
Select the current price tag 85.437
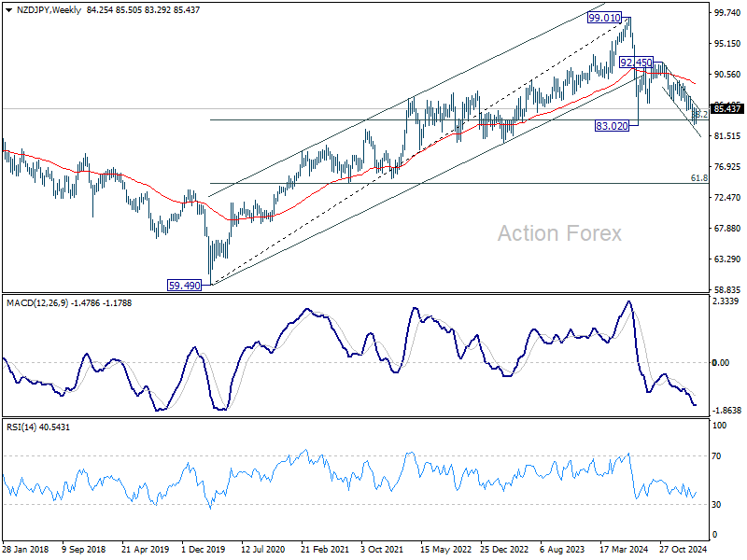pyautogui.click(x=727, y=109)
